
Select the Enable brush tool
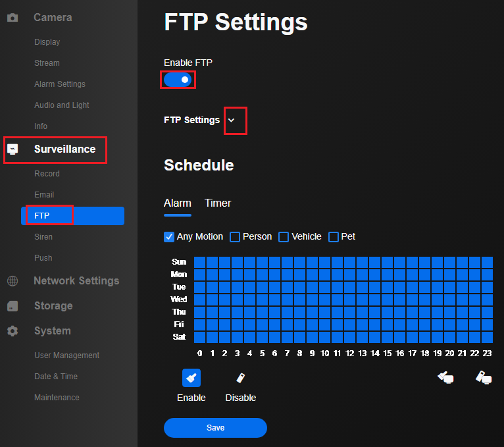[x=191, y=378]
